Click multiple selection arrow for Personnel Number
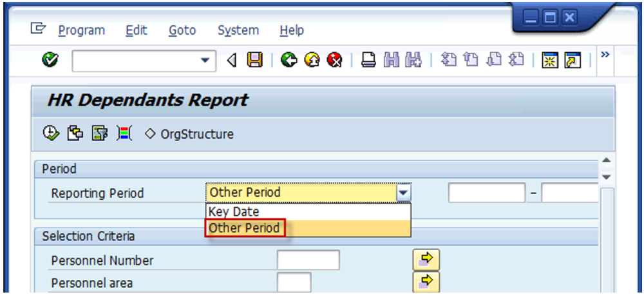Image resolution: width=644 pixels, height=294 pixels. point(425,260)
